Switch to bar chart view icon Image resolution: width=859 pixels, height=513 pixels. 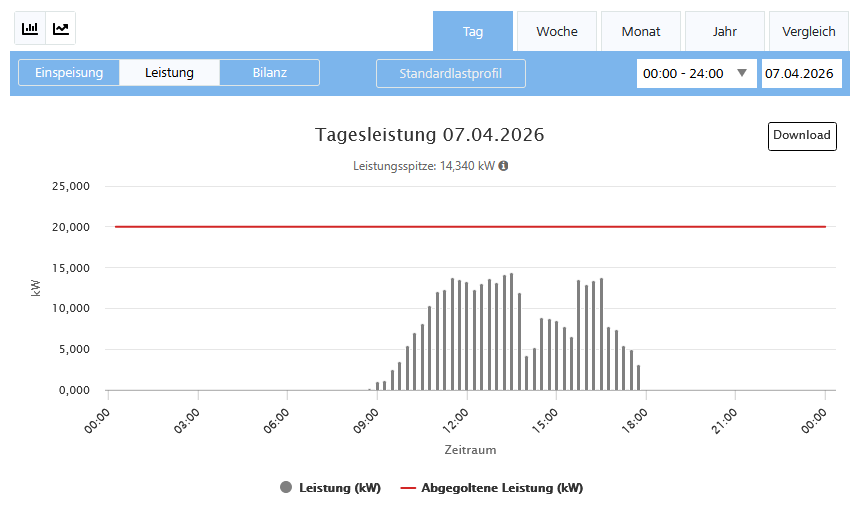(30, 29)
